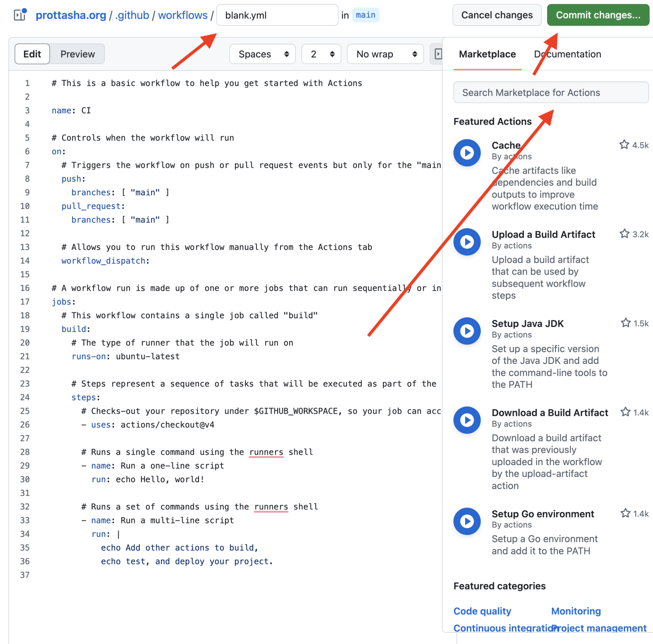Screen dimensions: 653x644
Task: Focus the Search Marketplace for Actions field
Action: tap(551, 92)
